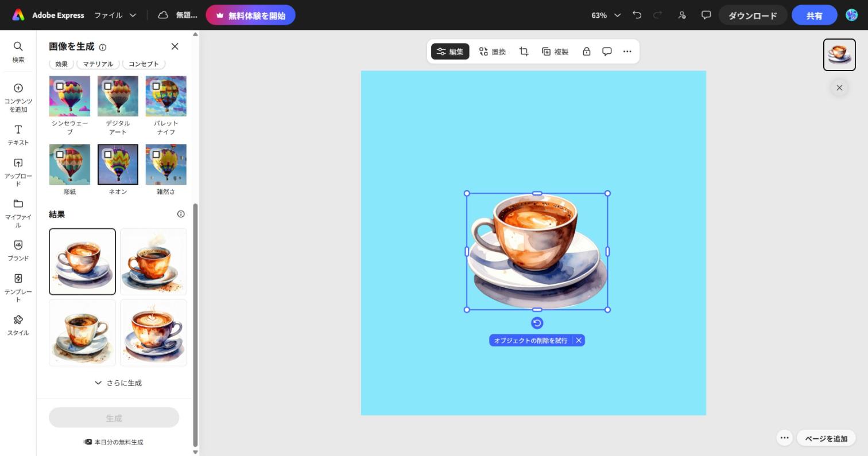The height and width of the screenshot is (456, 868).
Task: Open the スタイル style panel
Action: pyautogui.click(x=18, y=325)
